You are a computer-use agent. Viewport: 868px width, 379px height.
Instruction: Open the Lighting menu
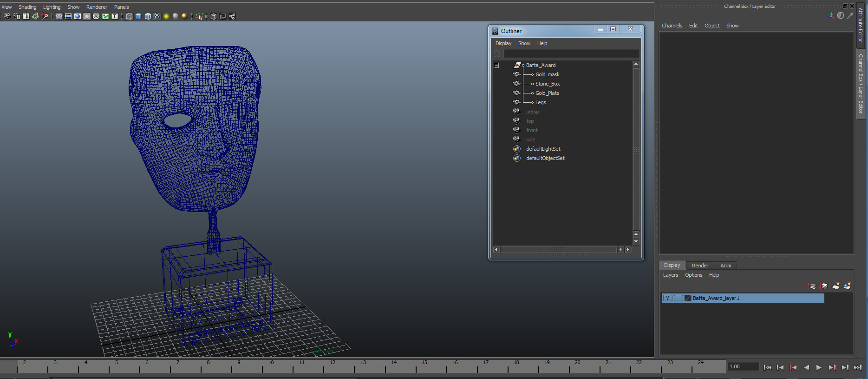(x=52, y=7)
